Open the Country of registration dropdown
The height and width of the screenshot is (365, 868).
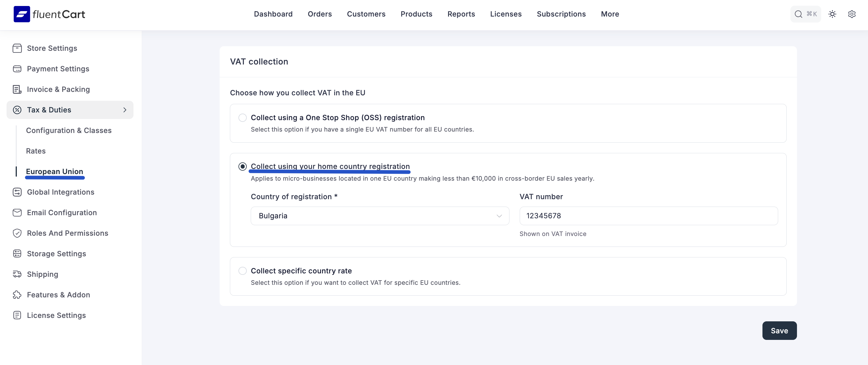(379, 216)
